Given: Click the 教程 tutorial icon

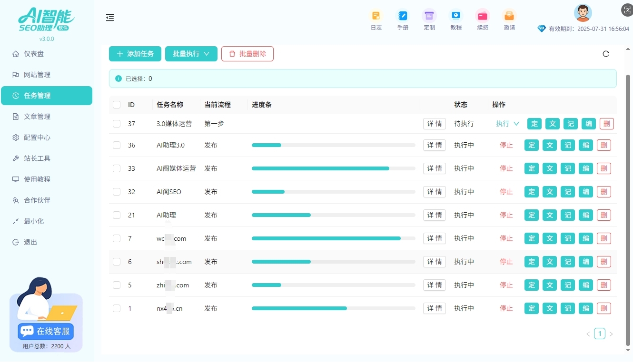Looking at the screenshot, I should [x=456, y=19].
